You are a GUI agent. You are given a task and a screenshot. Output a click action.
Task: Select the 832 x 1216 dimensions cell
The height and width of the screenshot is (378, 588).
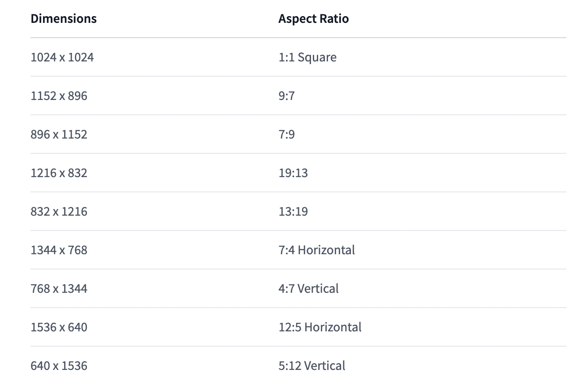(59, 212)
